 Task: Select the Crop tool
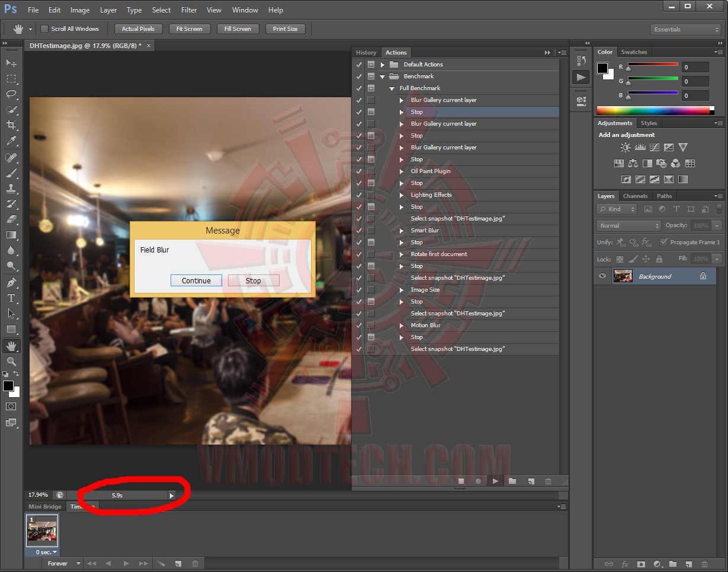tap(11, 125)
